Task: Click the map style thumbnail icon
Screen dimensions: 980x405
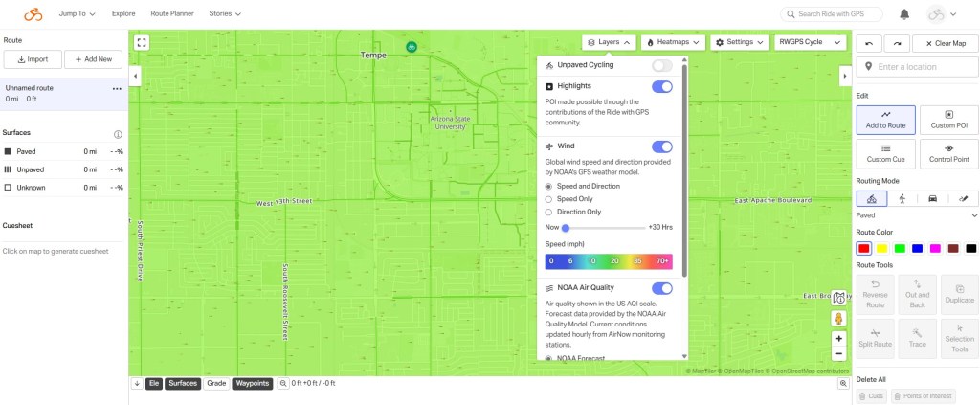Action: pos(839,298)
